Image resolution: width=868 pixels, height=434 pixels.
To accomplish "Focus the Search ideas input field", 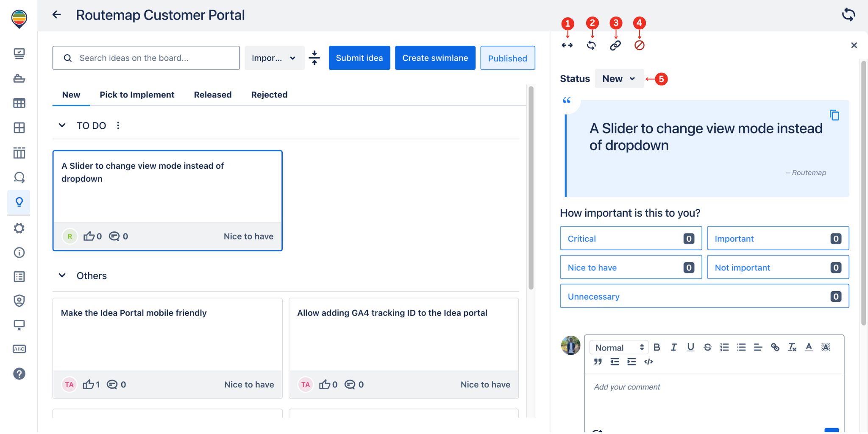I will 146,58.
